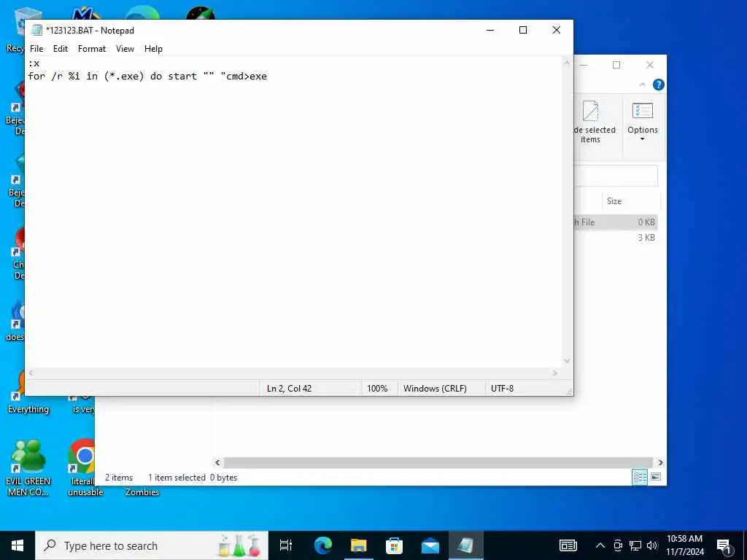747x560 pixels.
Task: Expand the Options dropdown arrow in Explorer
Action: point(642,139)
